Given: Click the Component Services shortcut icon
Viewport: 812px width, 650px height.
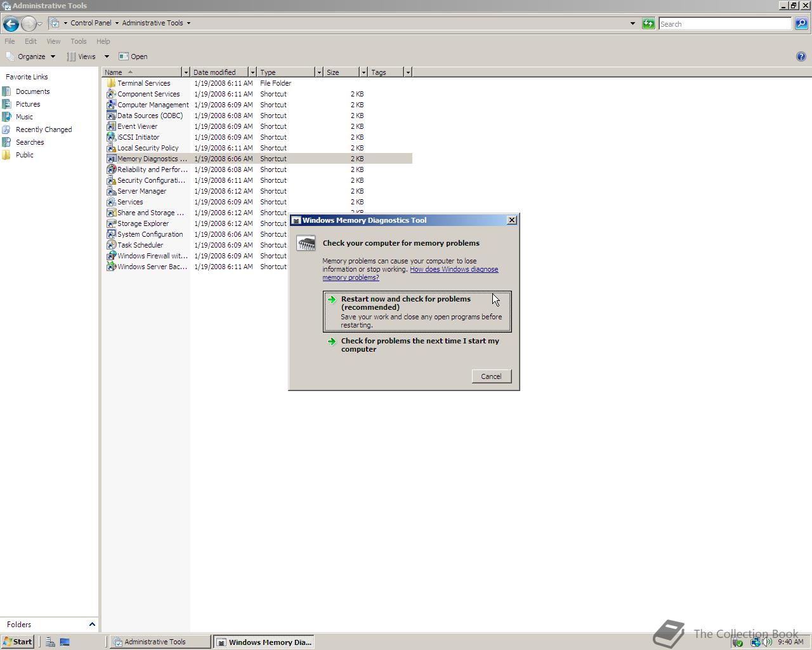Looking at the screenshot, I should [111, 94].
